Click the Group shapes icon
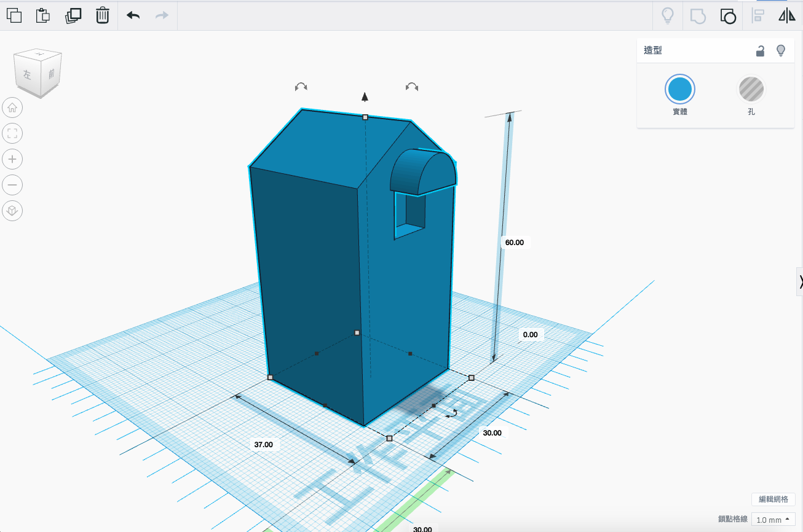Image resolution: width=803 pixels, height=532 pixels. click(x=697, y=15)
